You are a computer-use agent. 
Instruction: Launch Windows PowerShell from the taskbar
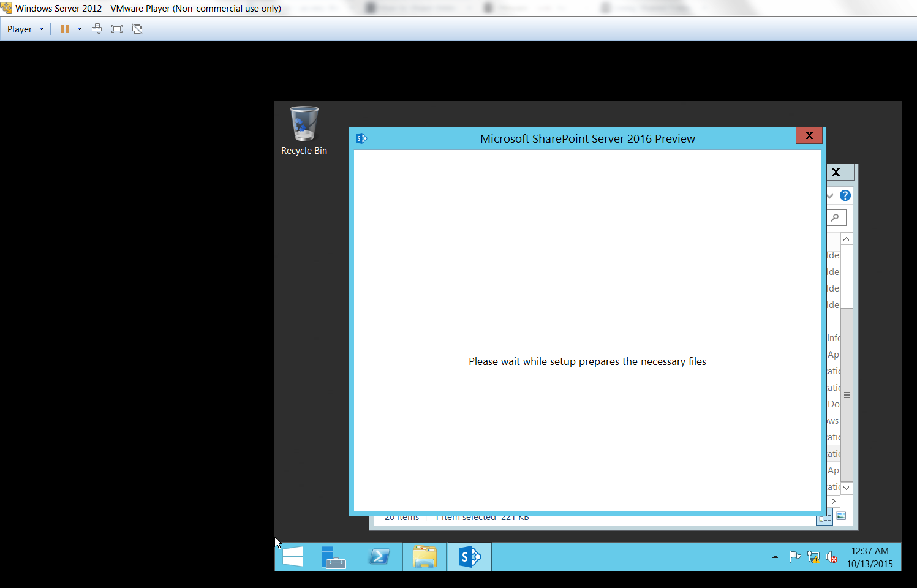point(379,557)
